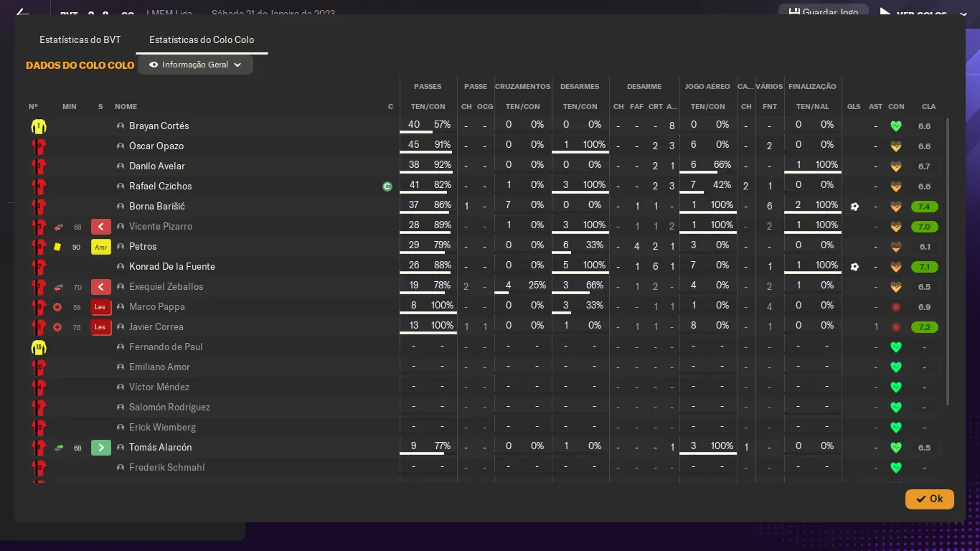Open player Tomás Alarcón name
This screenshot has height=551, width=980.
[161, 448]
